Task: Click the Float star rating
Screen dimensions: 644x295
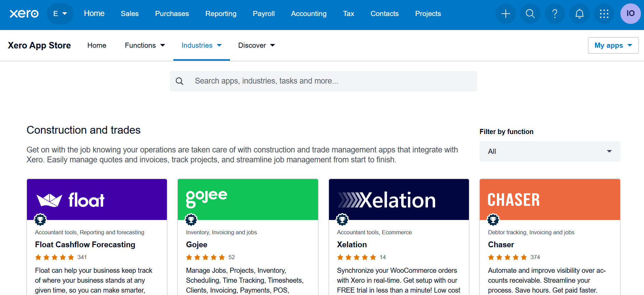Action: click(x=55, y=257)
